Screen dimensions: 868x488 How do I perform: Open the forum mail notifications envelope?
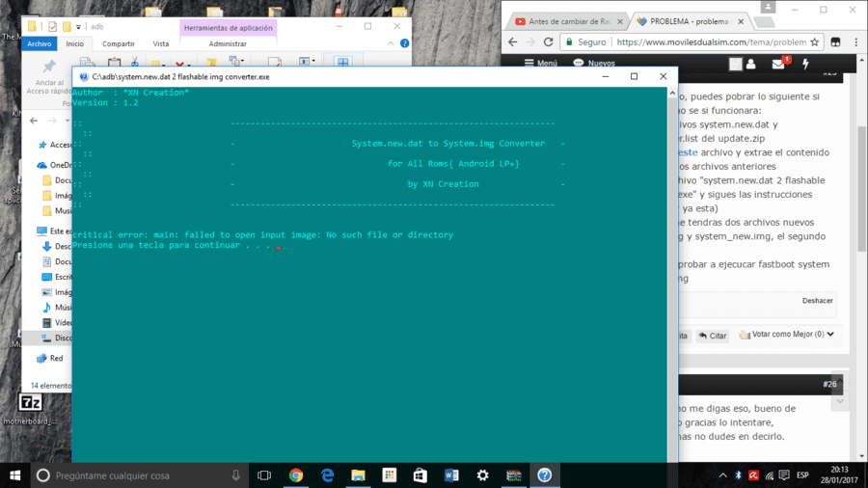778,64
